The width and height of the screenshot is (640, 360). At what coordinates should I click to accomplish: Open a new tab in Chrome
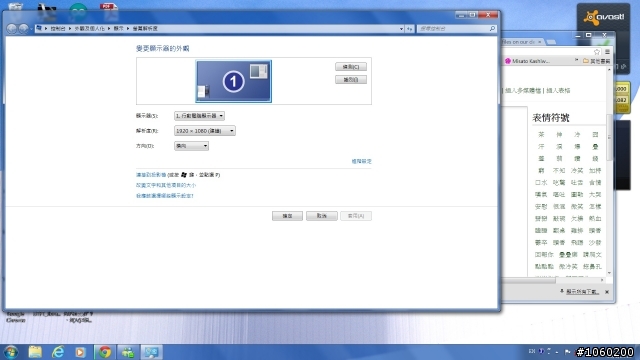[551, 42]
